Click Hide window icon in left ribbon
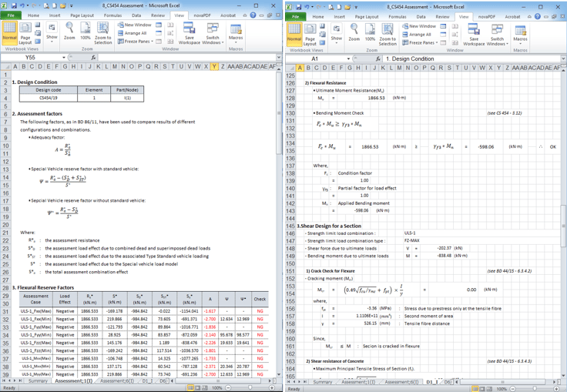Viewport: 567px width, 392px height. [x=159, y=33]
